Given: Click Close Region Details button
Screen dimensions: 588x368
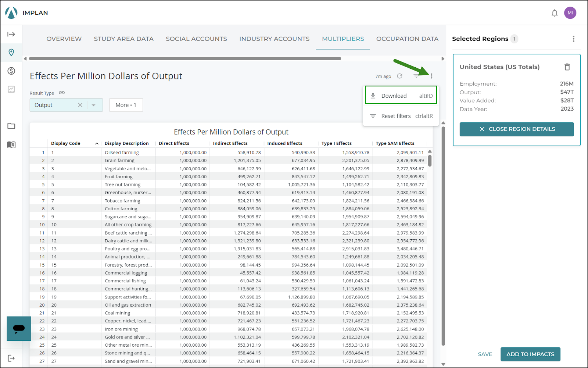Looking at the screenshot, I should (x=516, y=129).
